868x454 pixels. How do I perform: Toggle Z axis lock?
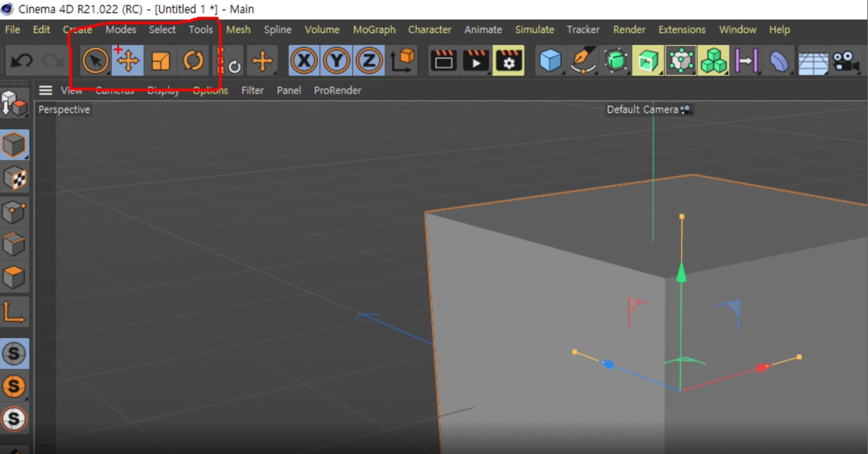pyautogui.click(x=369, y=61)
